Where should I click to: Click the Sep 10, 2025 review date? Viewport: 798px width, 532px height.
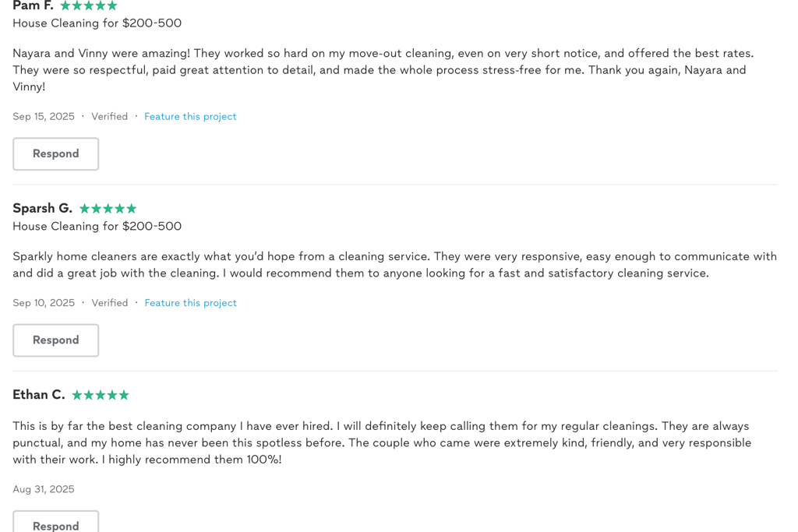(x=44, y=303)
